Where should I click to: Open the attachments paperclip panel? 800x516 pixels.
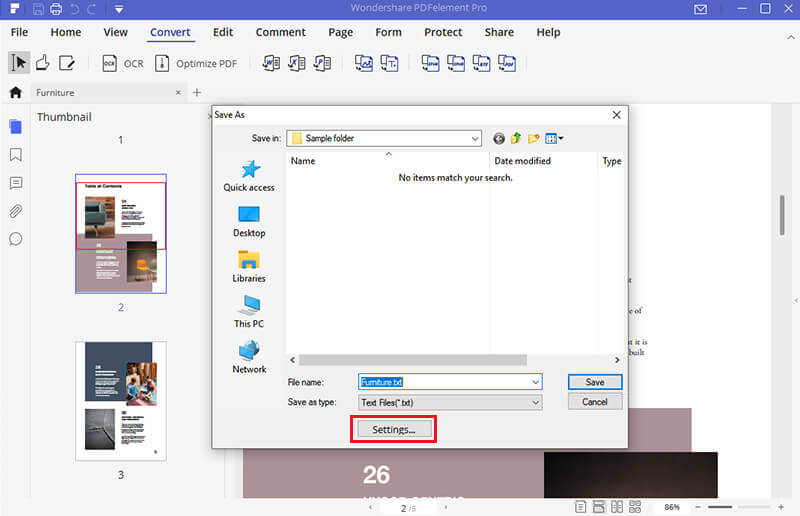[x=16, y=211]
